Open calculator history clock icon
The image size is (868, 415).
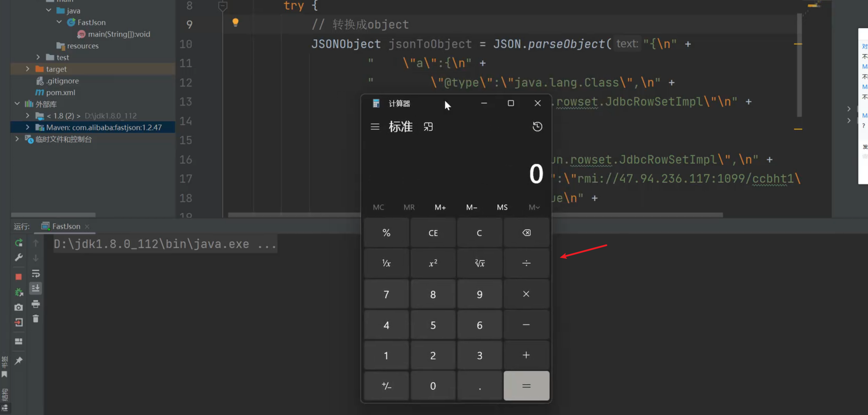coord(537,127)
